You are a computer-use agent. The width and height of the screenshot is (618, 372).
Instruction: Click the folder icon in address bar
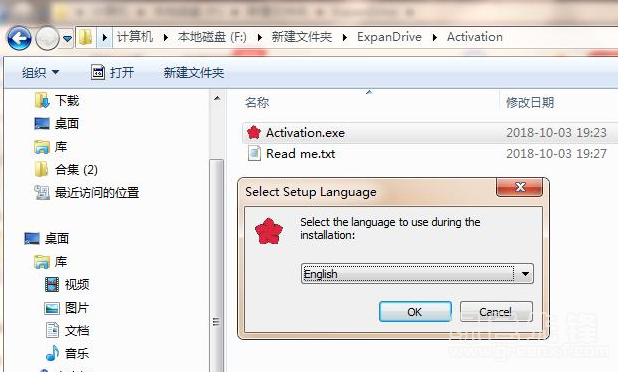[x=86, y=37]
